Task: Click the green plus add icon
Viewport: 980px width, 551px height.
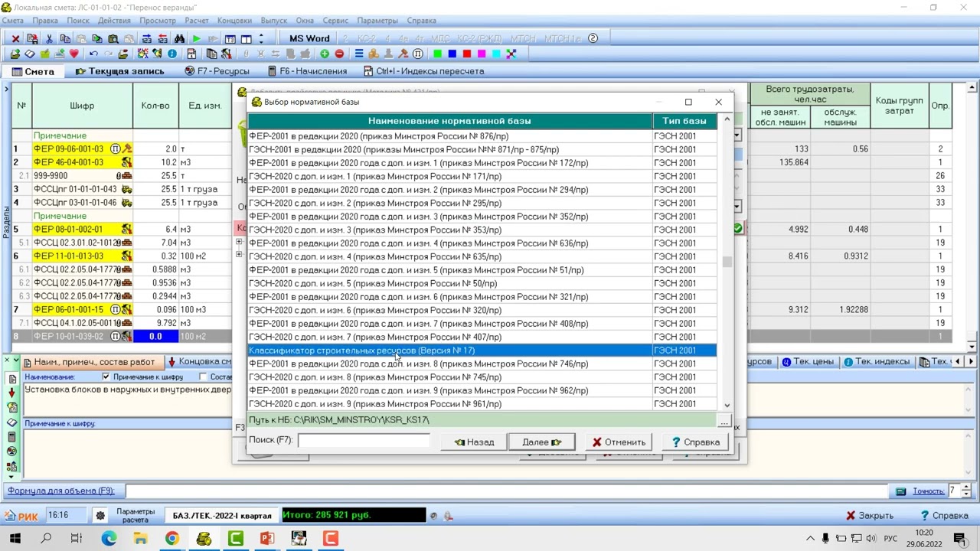Action: point(325,54)
